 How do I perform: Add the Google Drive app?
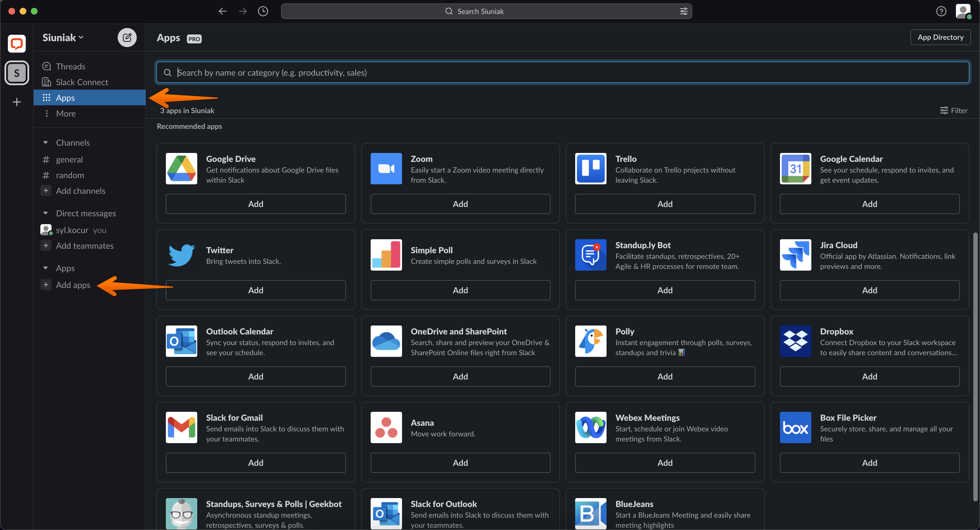(x=256, y=204)
